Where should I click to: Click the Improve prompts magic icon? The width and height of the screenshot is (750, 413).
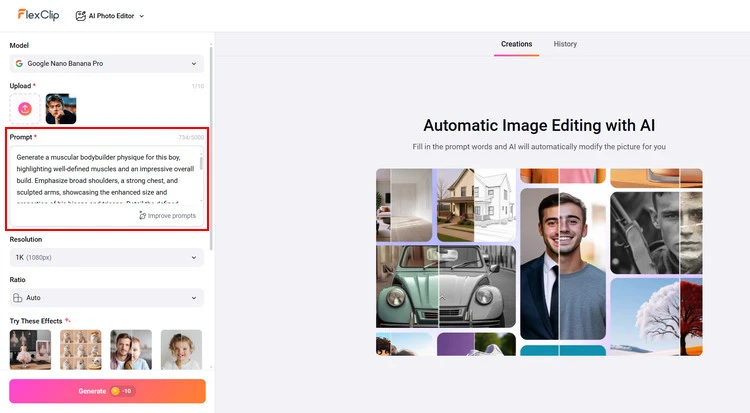click(x=143, y=216)
